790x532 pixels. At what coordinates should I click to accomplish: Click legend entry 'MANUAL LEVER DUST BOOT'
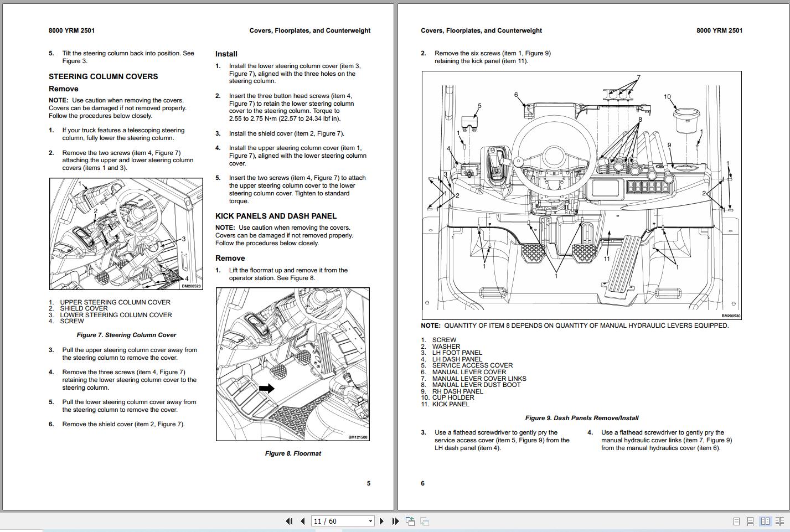[x=476, y=385]
